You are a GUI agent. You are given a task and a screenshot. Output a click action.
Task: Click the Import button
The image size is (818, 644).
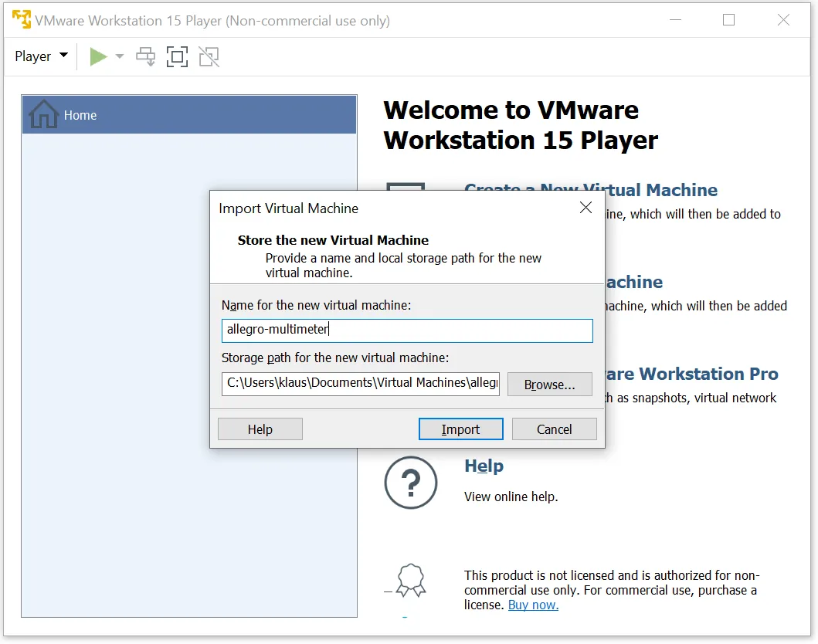[x=460, y=429]
